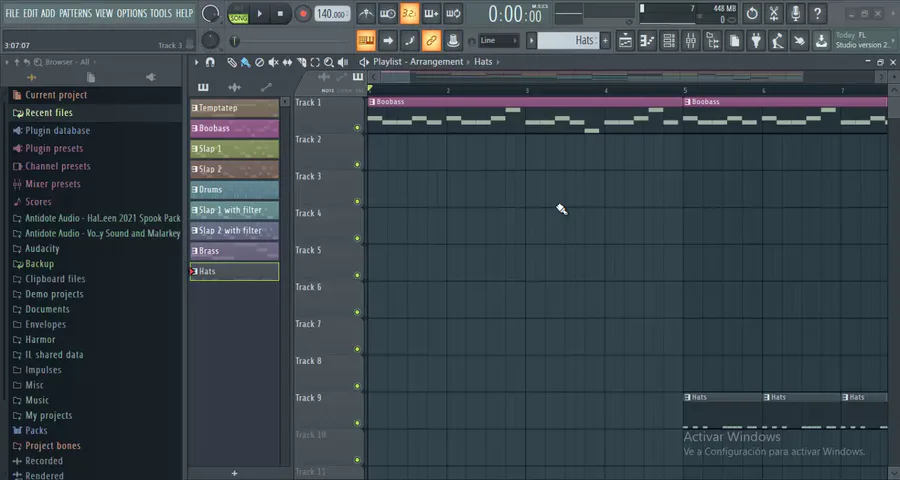Open the one-click audio recording microphone
The height and width of the screenshot is (480, 900).
point(796,13)
